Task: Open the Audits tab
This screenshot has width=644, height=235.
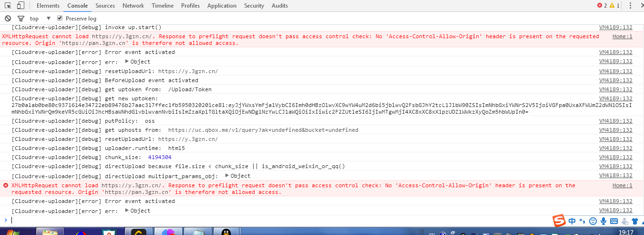Action: (x=280, y=6)
